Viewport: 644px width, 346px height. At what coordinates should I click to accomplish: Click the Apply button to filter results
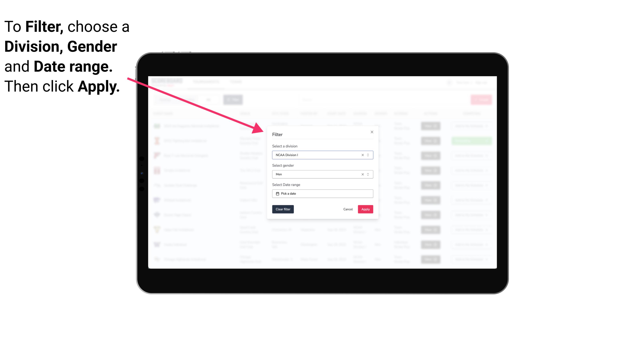365,209
